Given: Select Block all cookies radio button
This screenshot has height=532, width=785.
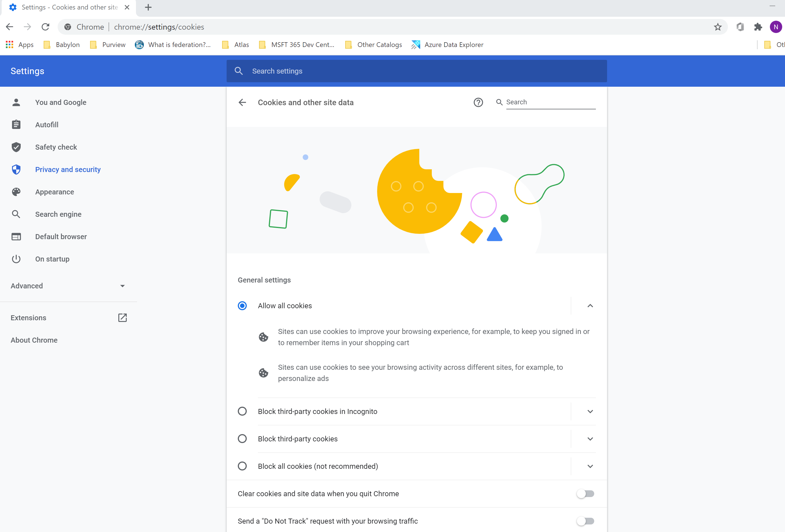Looking at the screenshot, I should 242,466.
